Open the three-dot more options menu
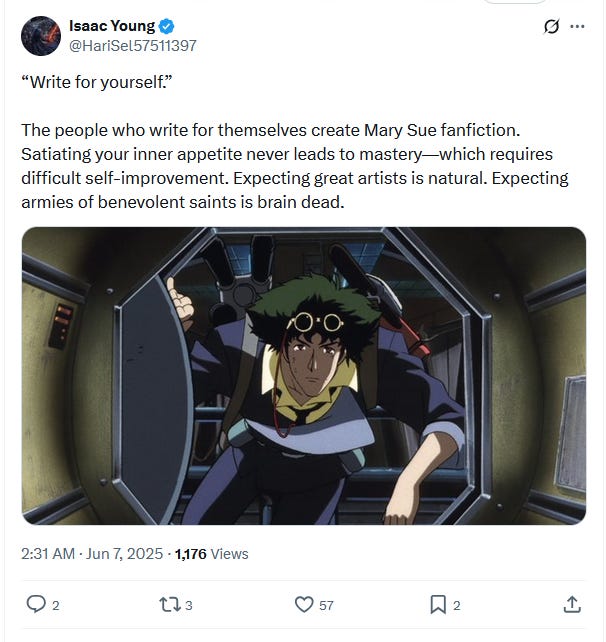 (577, 27)
